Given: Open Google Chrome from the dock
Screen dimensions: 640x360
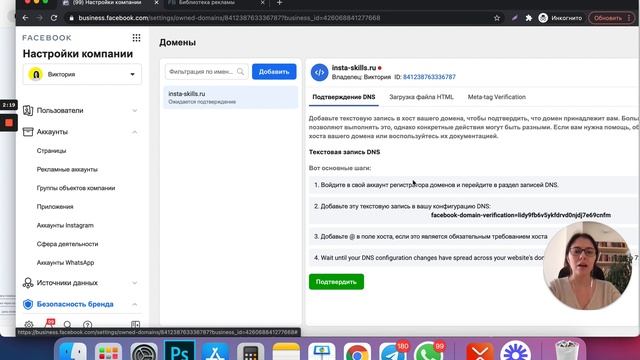Looking at the screenshot, I should pos(357,351).
